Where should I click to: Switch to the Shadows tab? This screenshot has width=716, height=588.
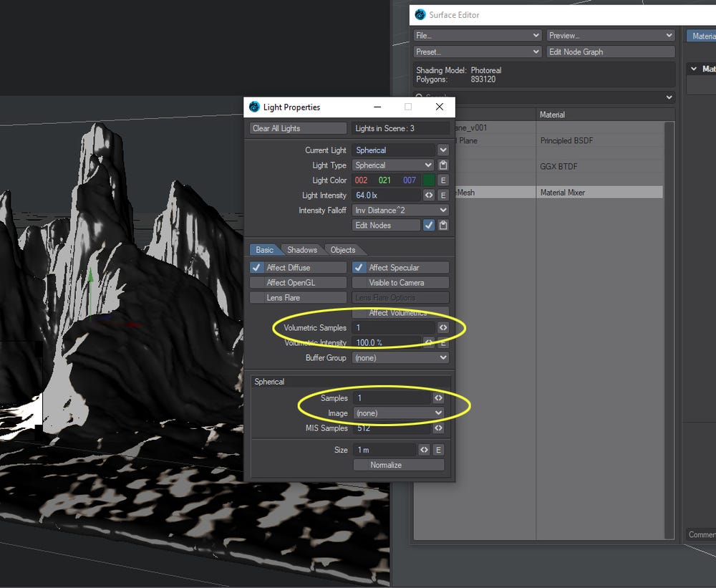[302, 250]
